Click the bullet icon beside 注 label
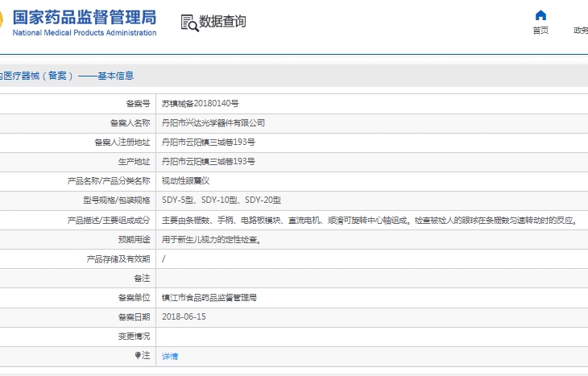588x376 pixels. [x=138, y=355]
